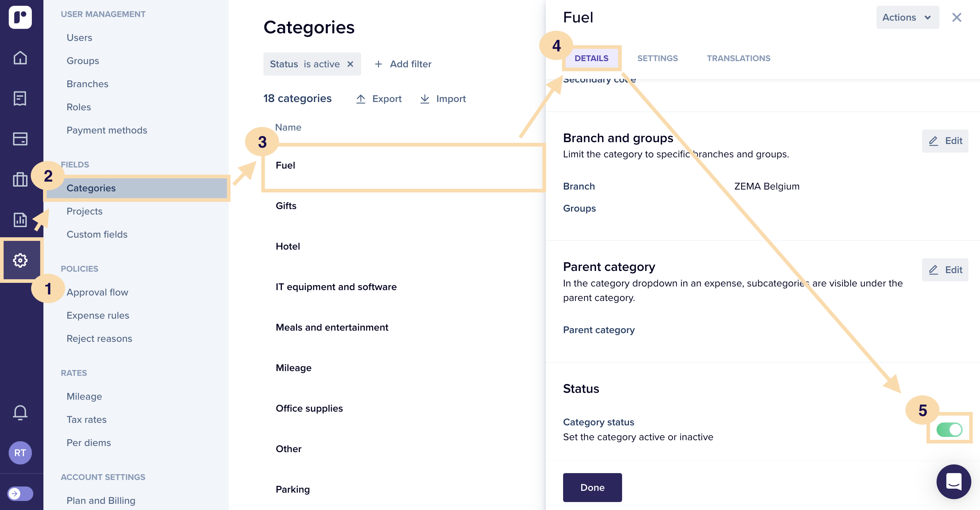
Task: Toggle the Category status switch
Action: point(949,429)
